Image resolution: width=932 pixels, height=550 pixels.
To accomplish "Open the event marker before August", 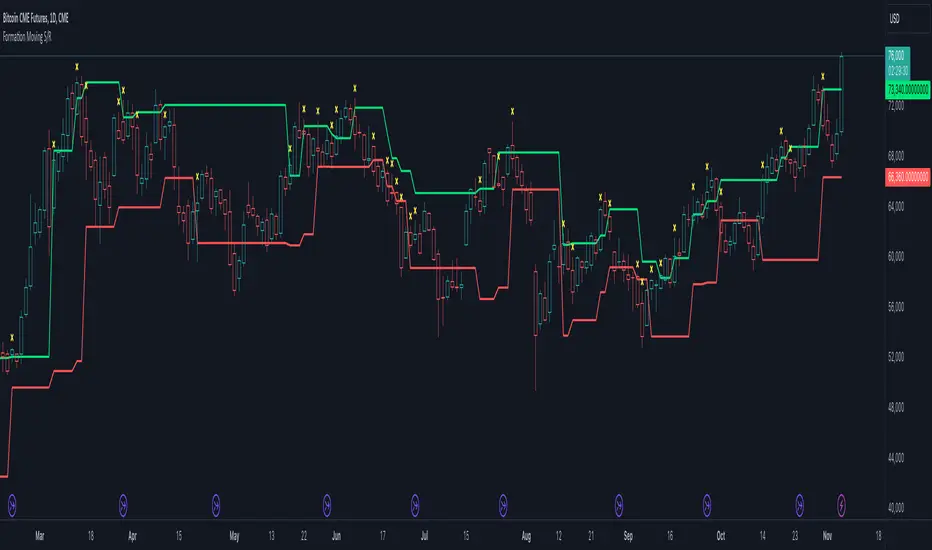I will pyautogui.click(x=503, y=505).
